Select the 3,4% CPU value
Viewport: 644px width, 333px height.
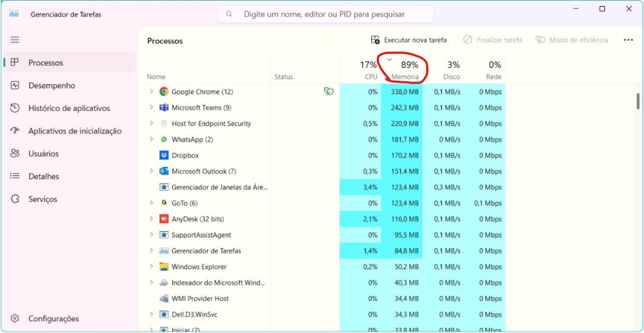(x=370, y=187)
